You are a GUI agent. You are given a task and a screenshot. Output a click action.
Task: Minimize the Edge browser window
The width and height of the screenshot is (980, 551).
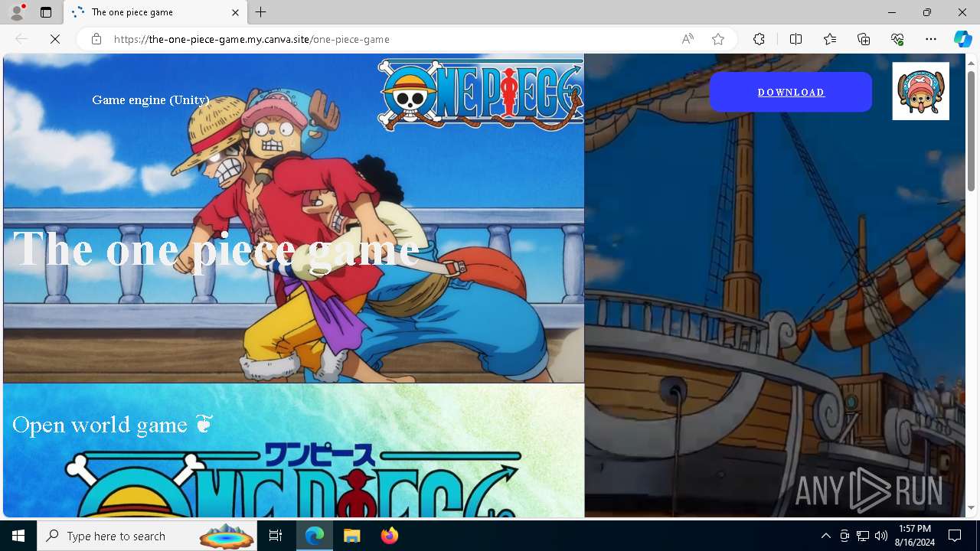(892, 12)
